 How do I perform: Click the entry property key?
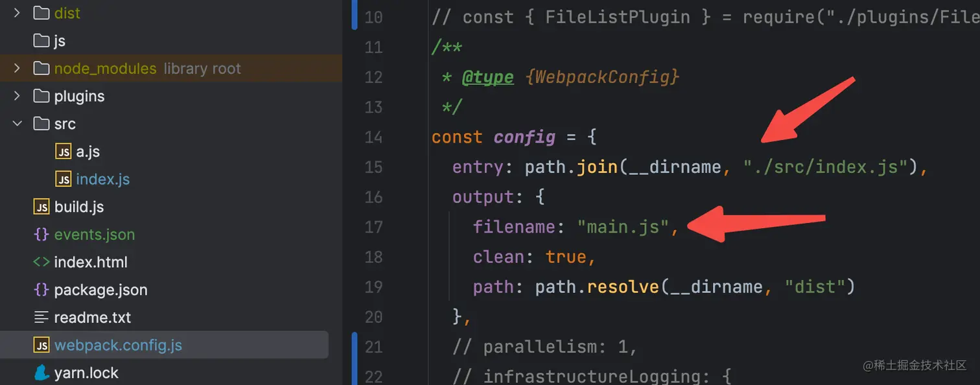click(x=478, y=167)
